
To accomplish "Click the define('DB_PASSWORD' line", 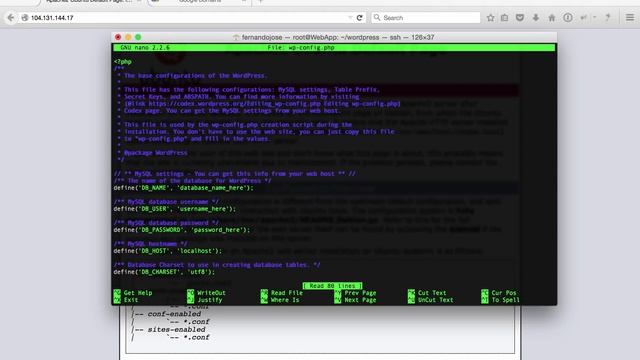I will [x=182, y=230].
